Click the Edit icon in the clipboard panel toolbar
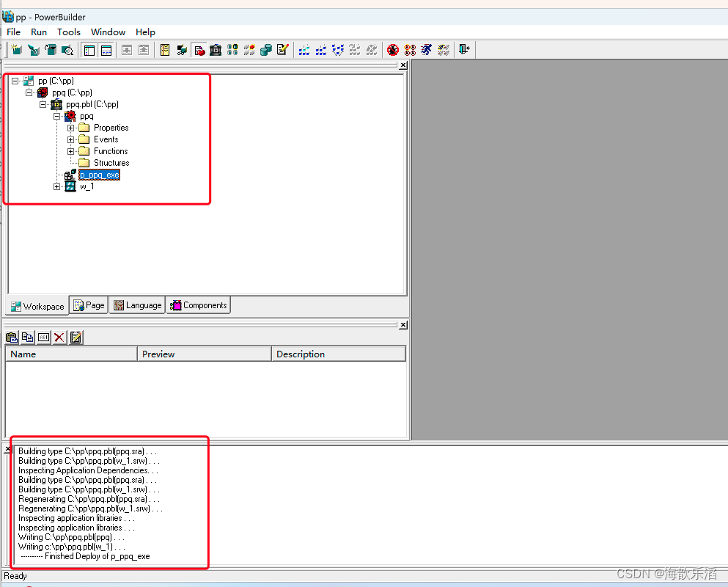 [76, 338]
